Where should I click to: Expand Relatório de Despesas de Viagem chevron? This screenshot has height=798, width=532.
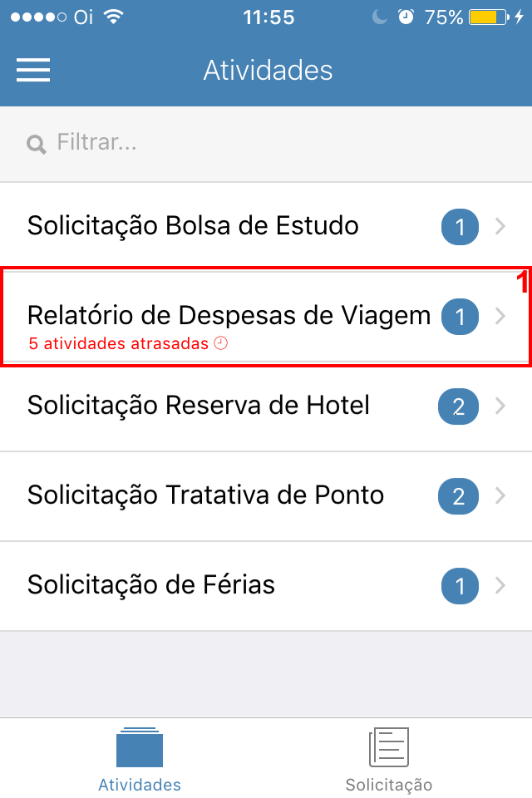(x=500, y=316)
